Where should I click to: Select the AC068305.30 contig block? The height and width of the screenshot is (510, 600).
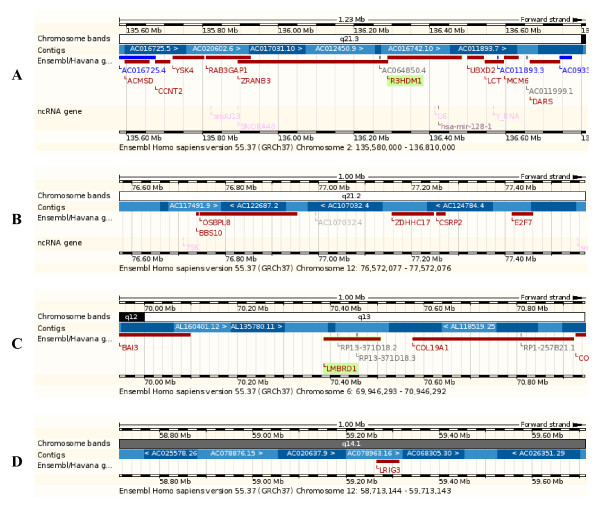pos(433,454)
